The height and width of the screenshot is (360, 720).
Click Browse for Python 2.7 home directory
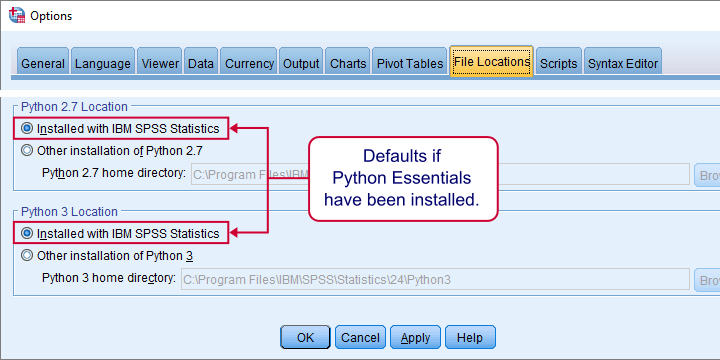pos(707,175)
